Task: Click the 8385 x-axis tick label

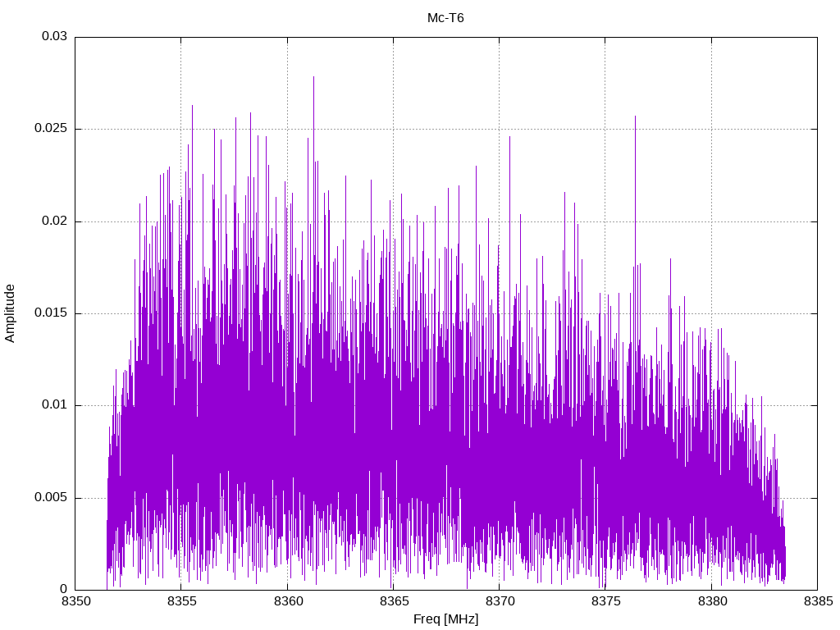Action: click(819, 601)
